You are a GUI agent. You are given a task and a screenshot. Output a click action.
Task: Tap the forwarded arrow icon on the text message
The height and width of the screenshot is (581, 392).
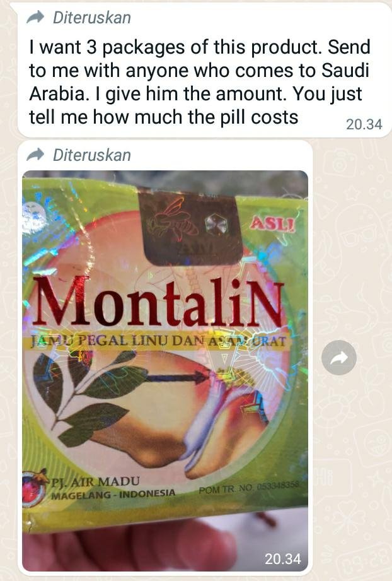(x=35, y=17)
